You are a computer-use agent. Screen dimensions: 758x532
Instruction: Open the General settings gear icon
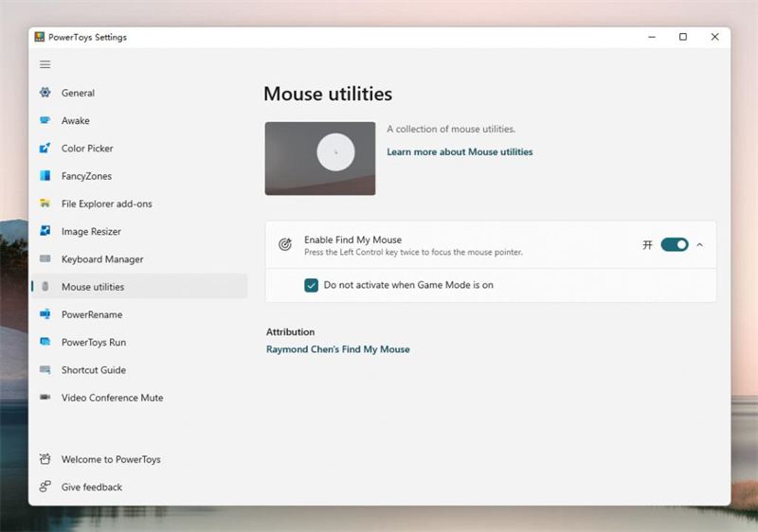[45, 92]
